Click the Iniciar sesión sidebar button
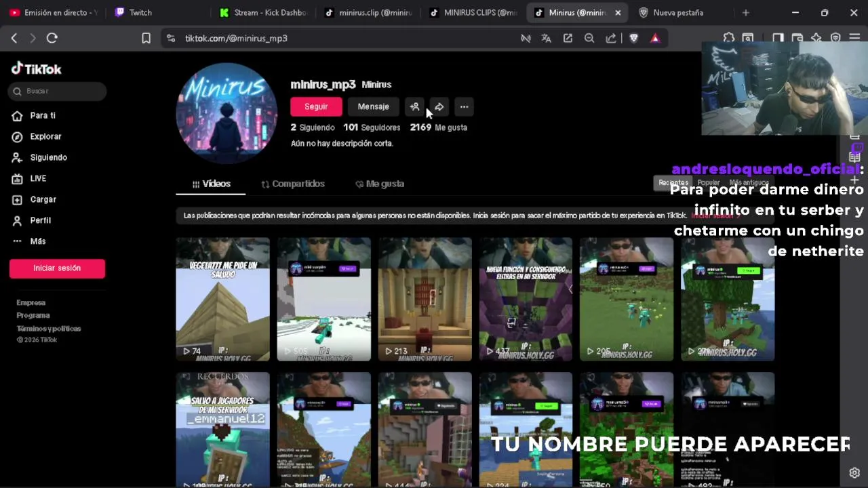 point(57,268)
